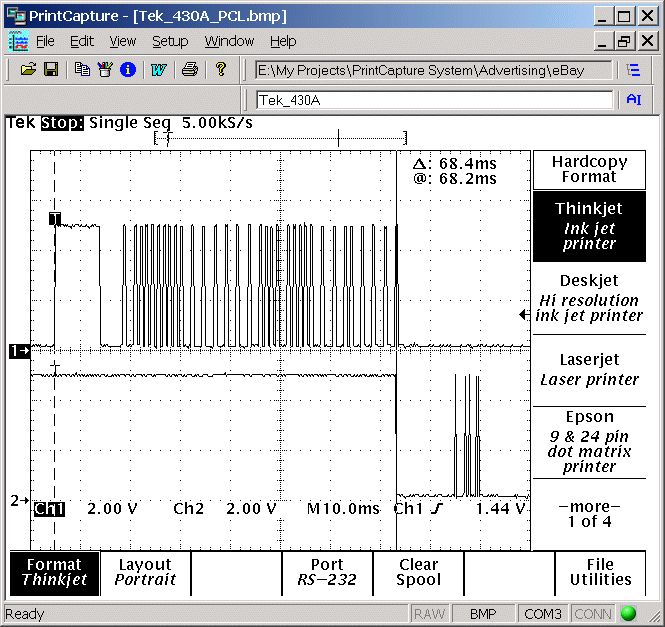The height and width of the screenshot is (627, 665).
Task: Minimize the inner document window
Action: point(602,42)
